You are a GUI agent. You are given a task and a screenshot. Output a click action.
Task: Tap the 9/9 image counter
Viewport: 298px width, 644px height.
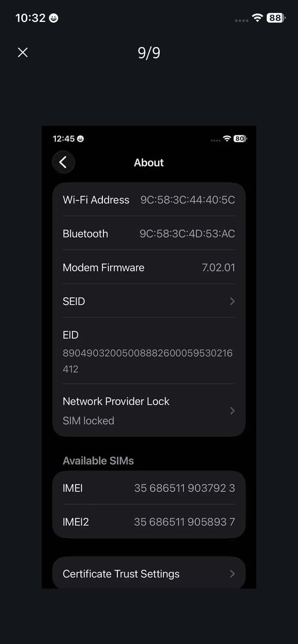[x=149, y=53]
